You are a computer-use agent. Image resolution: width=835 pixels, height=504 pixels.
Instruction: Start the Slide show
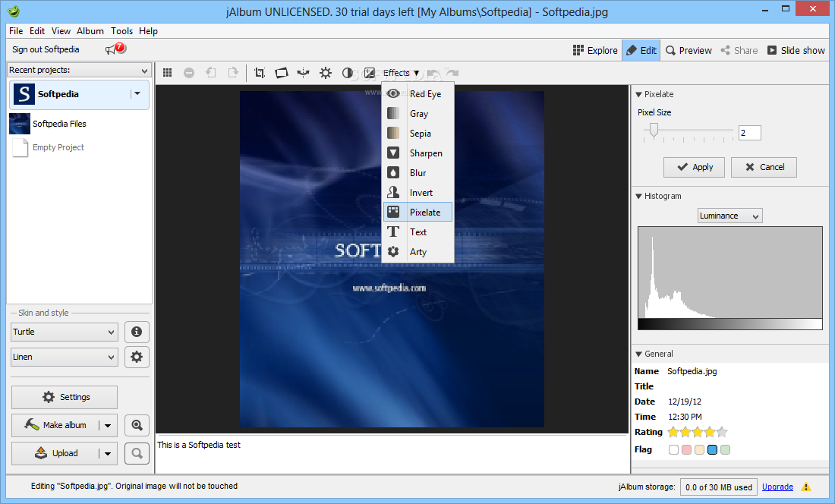point(796,50)
